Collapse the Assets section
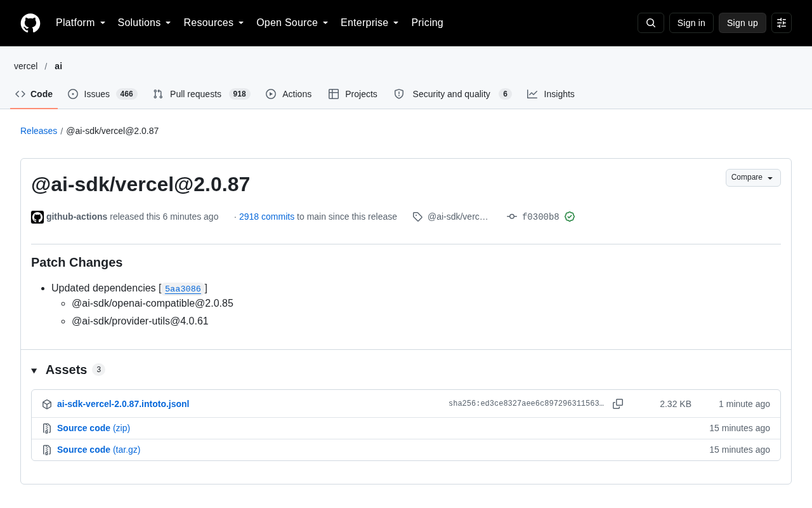This screenshot has height=508, width=812. point(34,370)
